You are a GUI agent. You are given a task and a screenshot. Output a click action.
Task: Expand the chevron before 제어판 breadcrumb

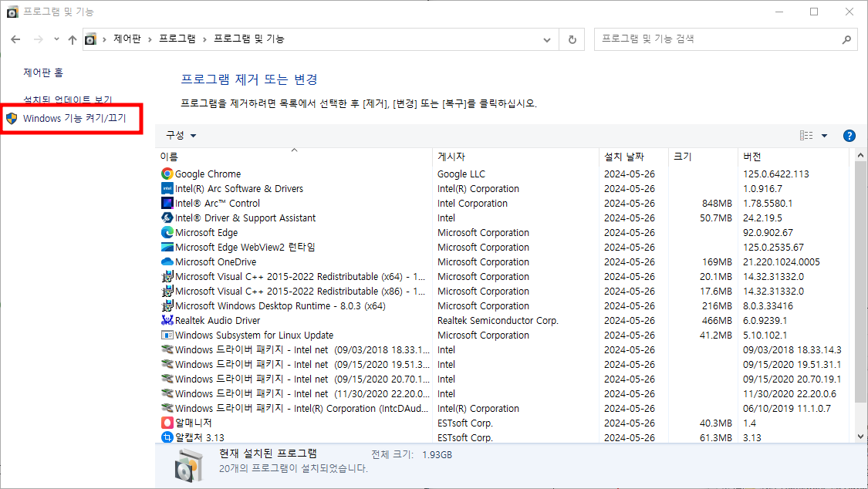105,39
